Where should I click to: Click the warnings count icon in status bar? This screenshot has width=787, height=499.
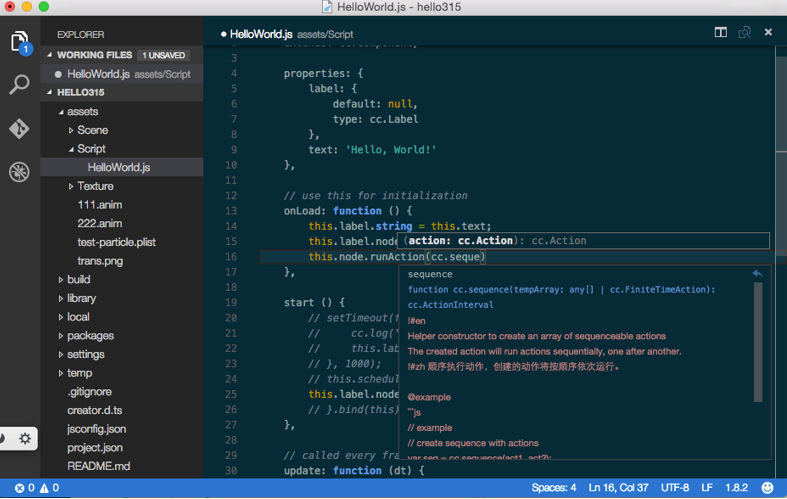tap(44, 488)
